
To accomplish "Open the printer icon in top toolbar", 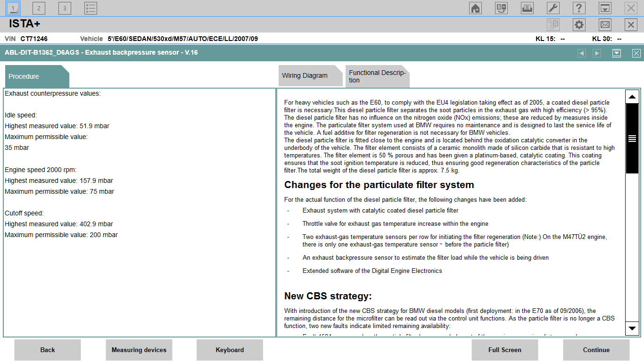I will [527, 8].
